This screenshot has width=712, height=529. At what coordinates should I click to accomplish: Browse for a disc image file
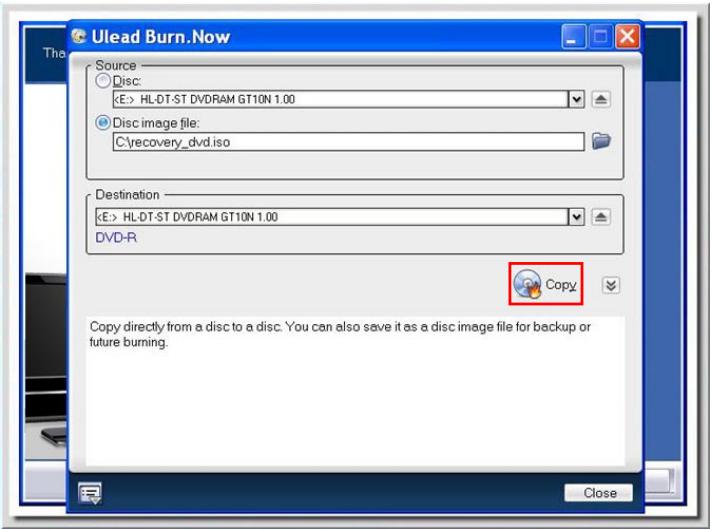pos(601,141)
